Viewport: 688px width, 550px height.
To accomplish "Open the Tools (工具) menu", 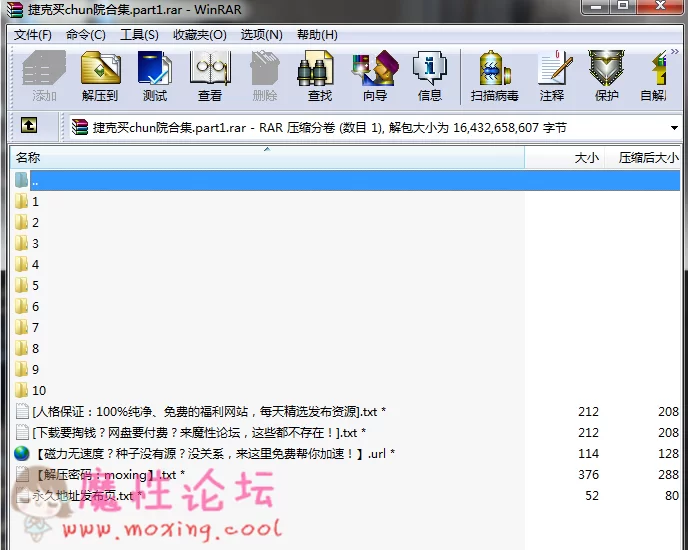I will tap(139, 35).
